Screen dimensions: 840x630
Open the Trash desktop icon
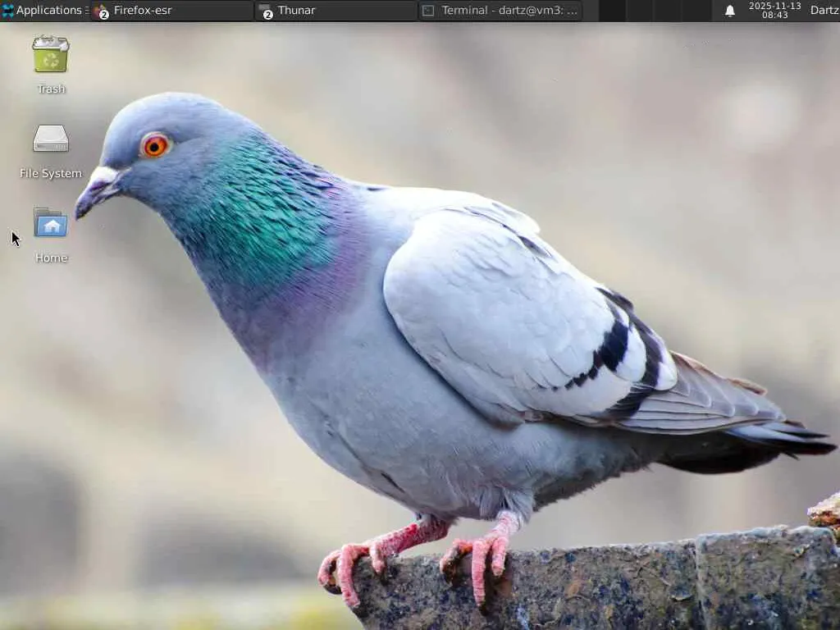51,54
